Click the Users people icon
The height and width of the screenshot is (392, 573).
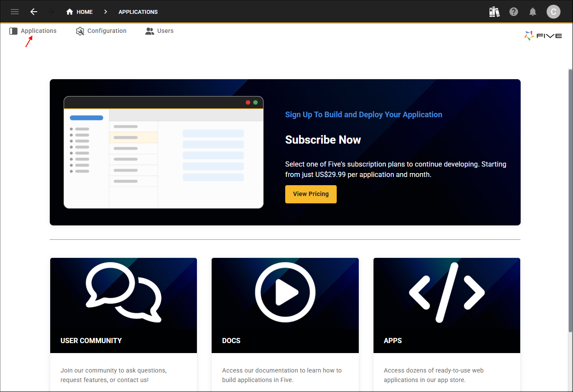coord(150,31)
